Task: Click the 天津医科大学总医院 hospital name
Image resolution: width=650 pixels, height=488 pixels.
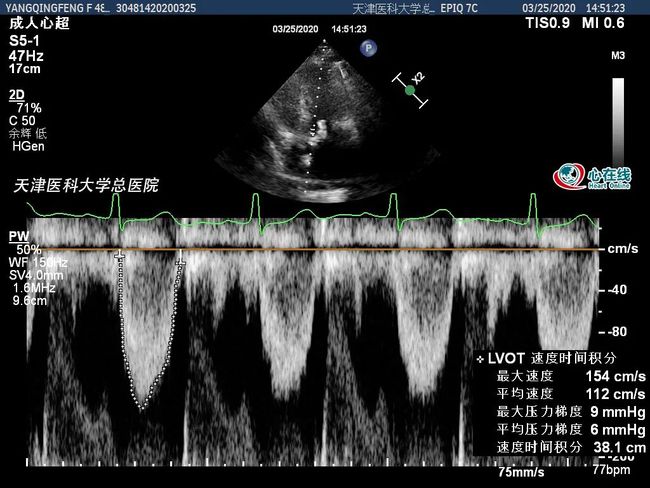Action: 86,185
